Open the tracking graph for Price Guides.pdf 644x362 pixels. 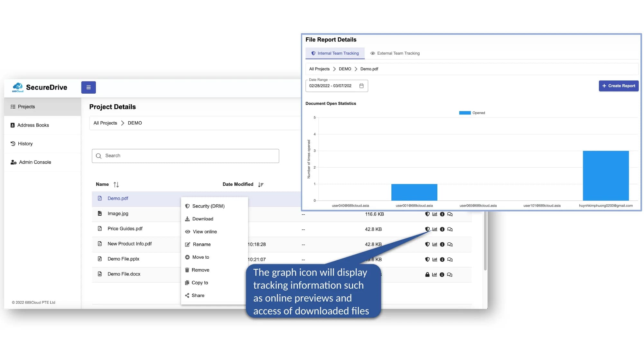(x=435, y=229)
